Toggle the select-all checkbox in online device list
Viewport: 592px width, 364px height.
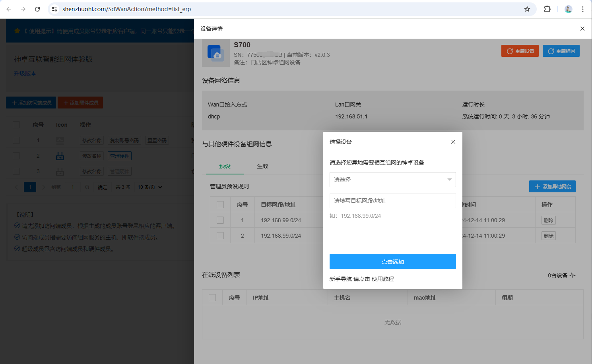tap(212, 298)
